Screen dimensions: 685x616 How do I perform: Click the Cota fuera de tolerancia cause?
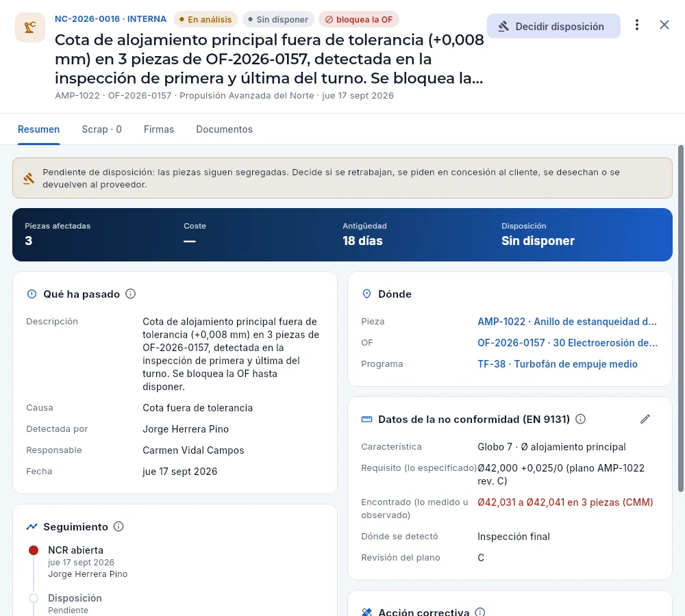pos(197,408)
